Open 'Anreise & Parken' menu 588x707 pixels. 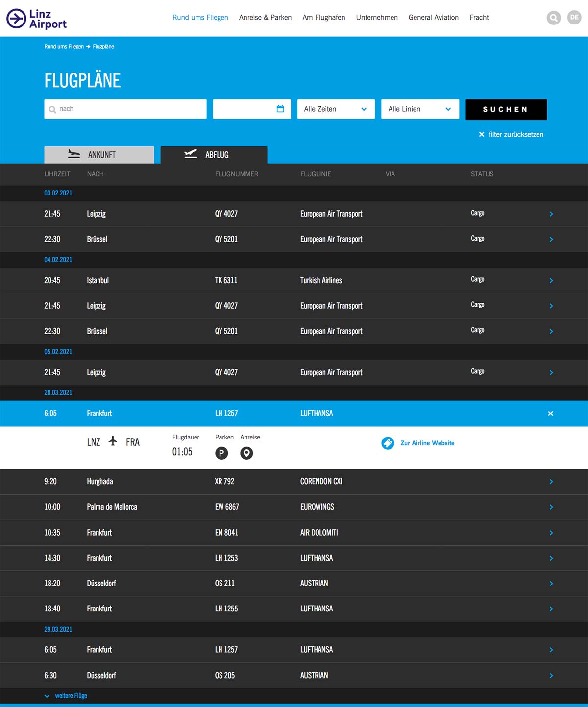click(x=265, y=18)
